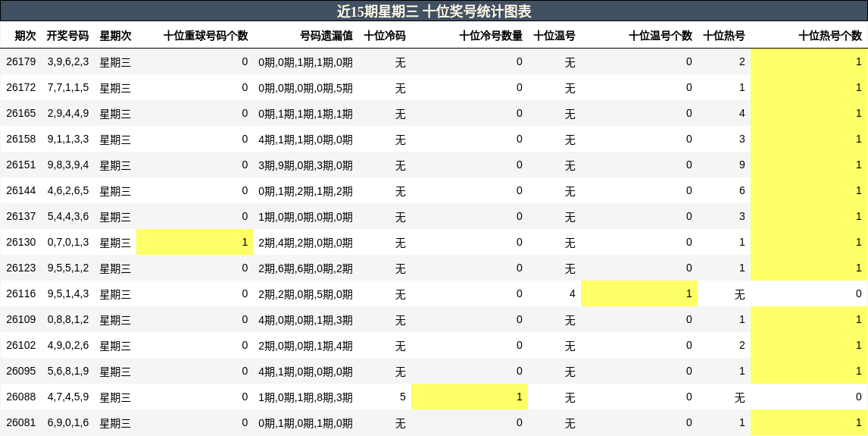The width and height of the screenshot is (868, 436).
Task: Select period number 26137
Action: [x=21, y=216]
